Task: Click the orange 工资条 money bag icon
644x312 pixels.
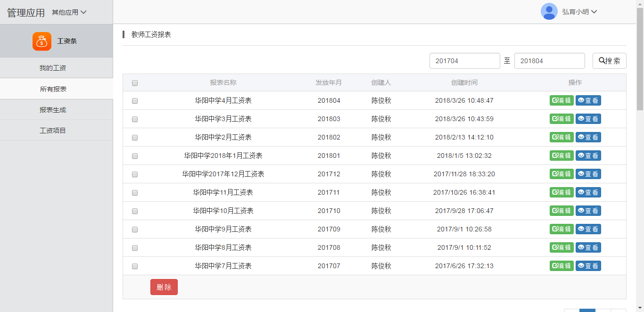Action: [42, 41]
